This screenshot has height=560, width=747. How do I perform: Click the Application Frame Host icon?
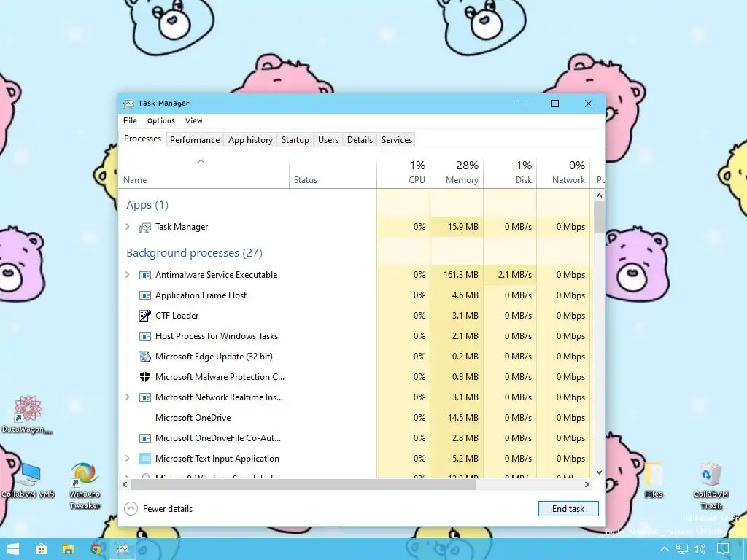click(x=145, y=295)
